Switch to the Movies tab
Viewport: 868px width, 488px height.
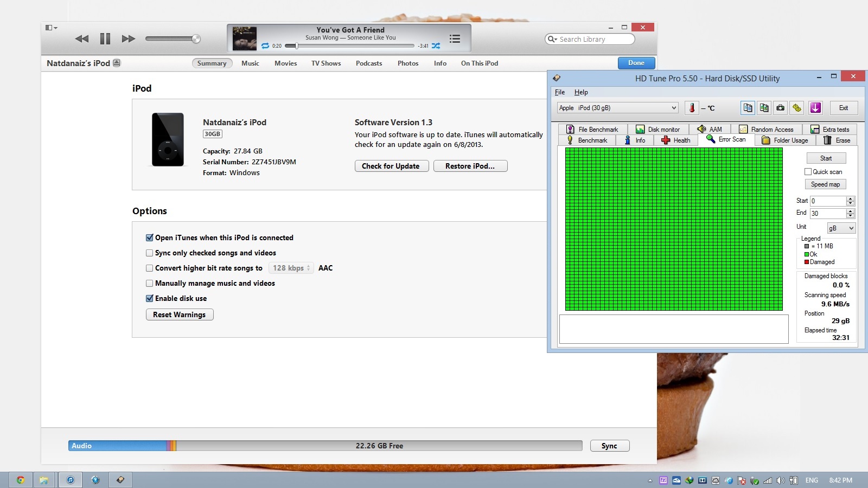(x=286, y=63)
